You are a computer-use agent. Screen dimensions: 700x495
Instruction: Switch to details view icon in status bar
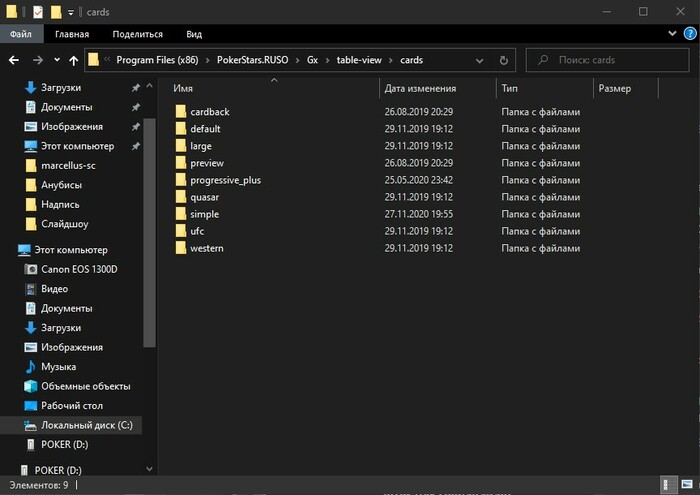[667, 485]
